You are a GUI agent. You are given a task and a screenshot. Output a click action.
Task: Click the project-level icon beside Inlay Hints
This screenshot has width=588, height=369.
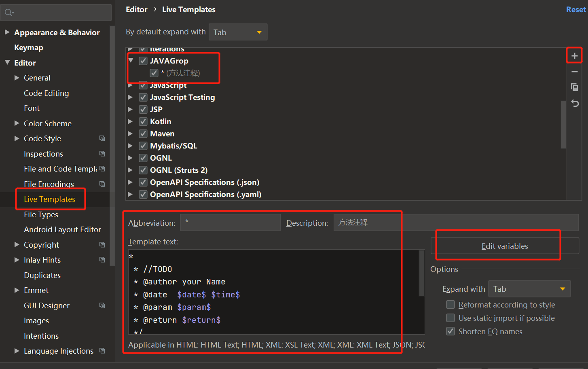(102, 260)
